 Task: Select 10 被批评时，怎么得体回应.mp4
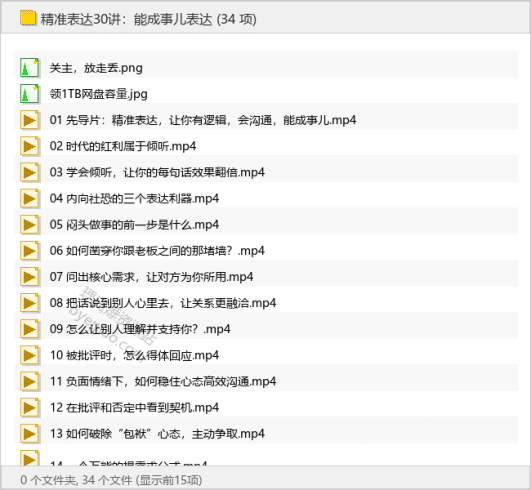point(134,355)
